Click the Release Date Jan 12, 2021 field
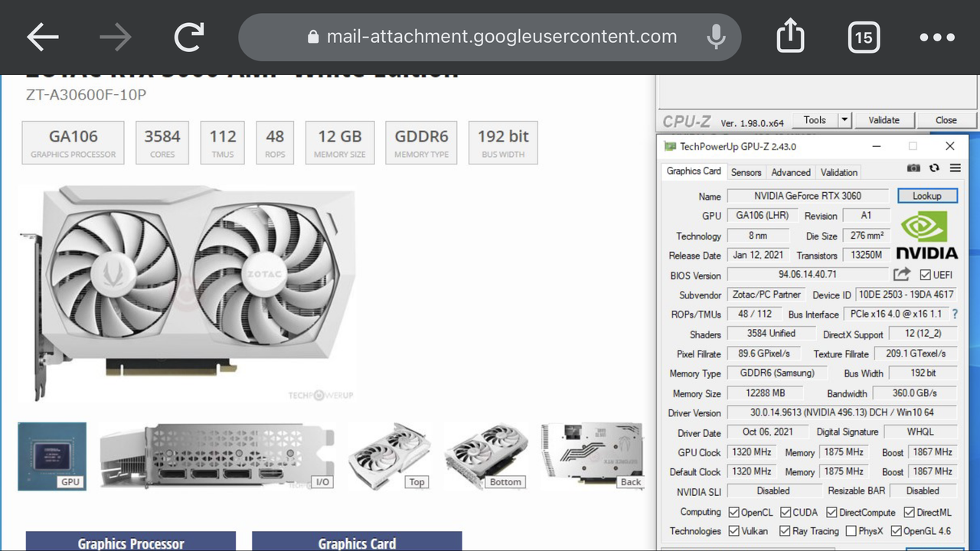The width and height of the screenshot is (980, 551). pos(758,255)
